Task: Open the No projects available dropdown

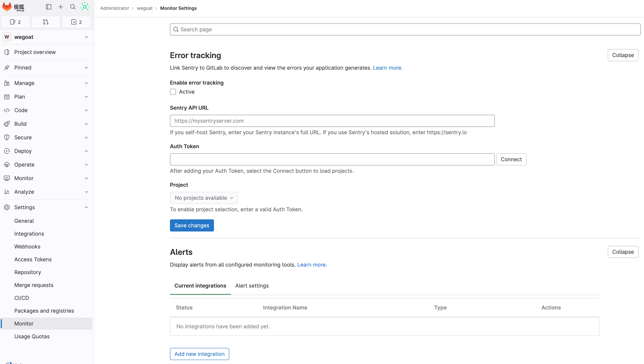Action: tap(204, 198)
